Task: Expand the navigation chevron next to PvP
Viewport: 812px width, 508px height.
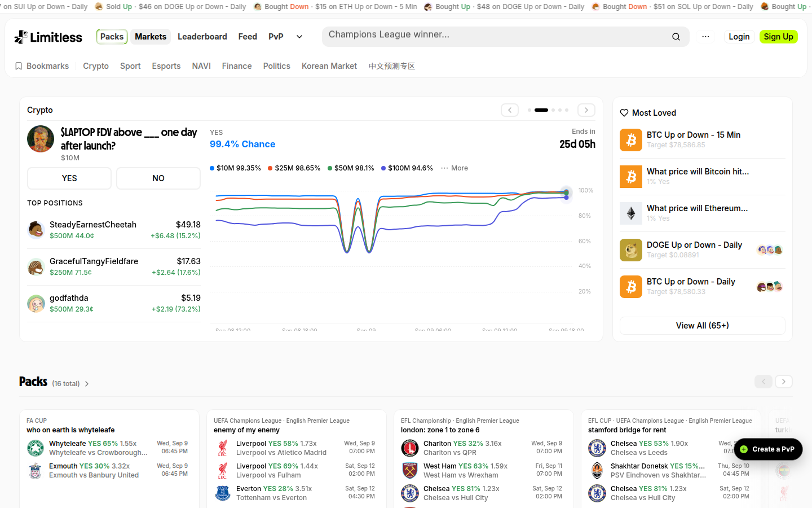Action: click(299, 37)
